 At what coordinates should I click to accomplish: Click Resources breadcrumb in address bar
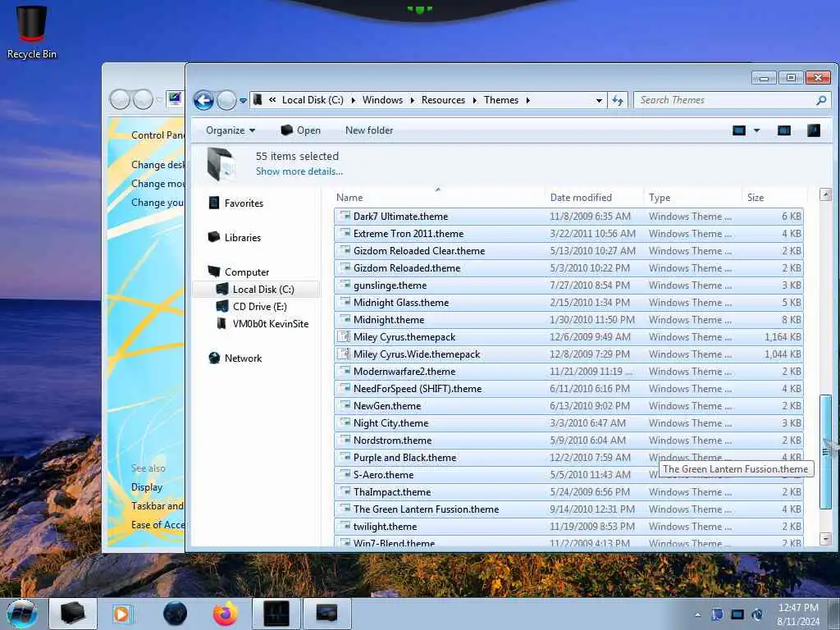point(443,100)
